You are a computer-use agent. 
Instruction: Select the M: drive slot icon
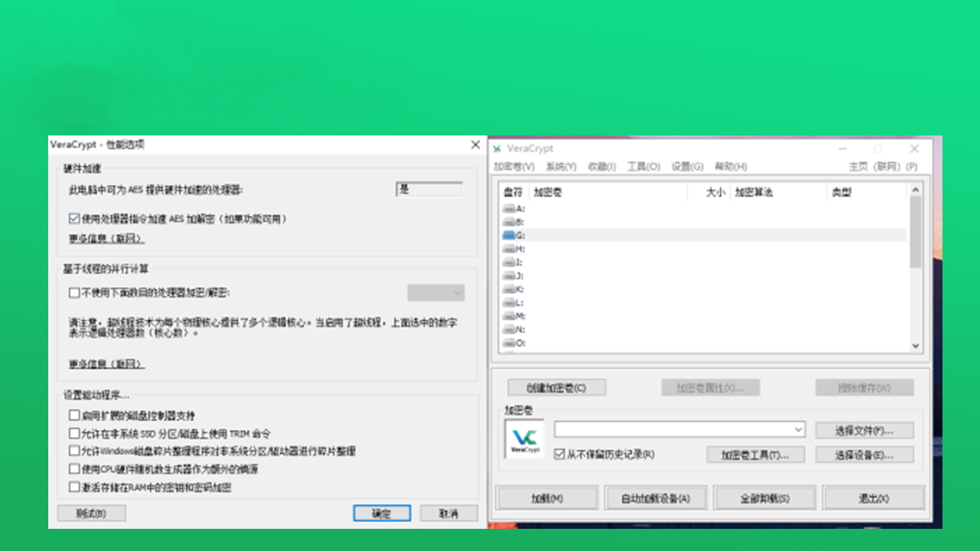508,316
